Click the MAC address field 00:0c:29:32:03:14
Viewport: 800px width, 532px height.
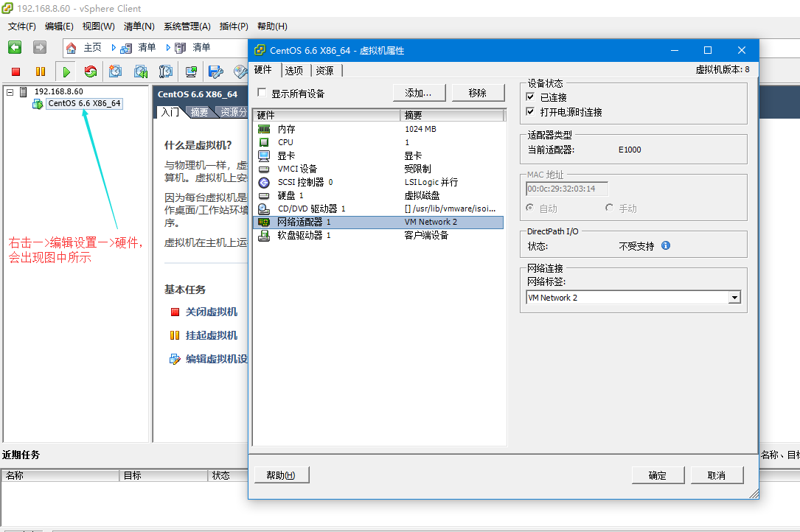click(x=567, y=189)
